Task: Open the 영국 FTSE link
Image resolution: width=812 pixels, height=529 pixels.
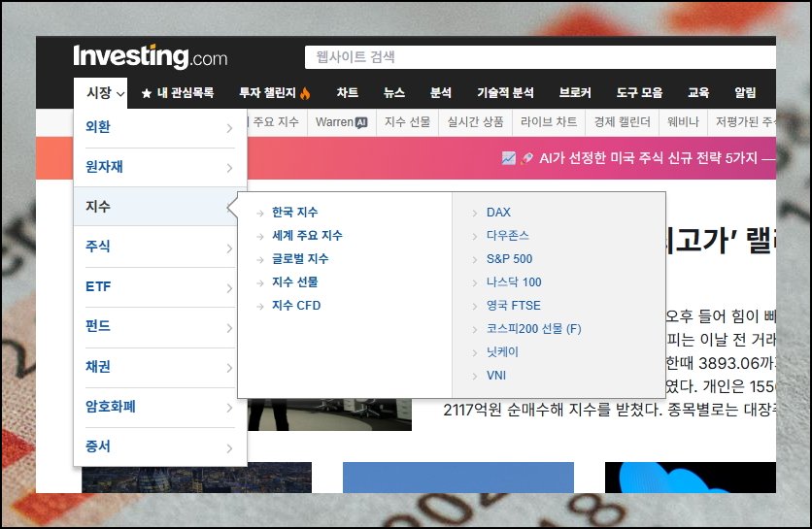Action: coord(514,306)
